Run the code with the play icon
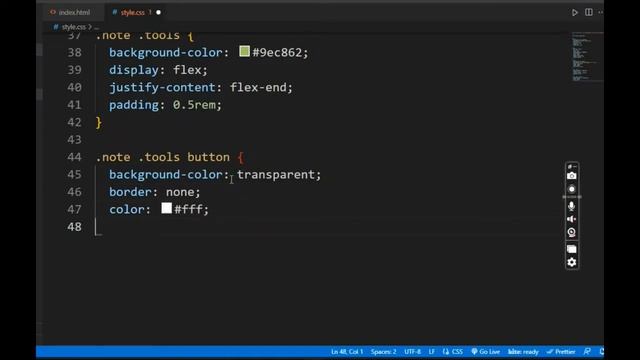 click(x=574, y=12)
